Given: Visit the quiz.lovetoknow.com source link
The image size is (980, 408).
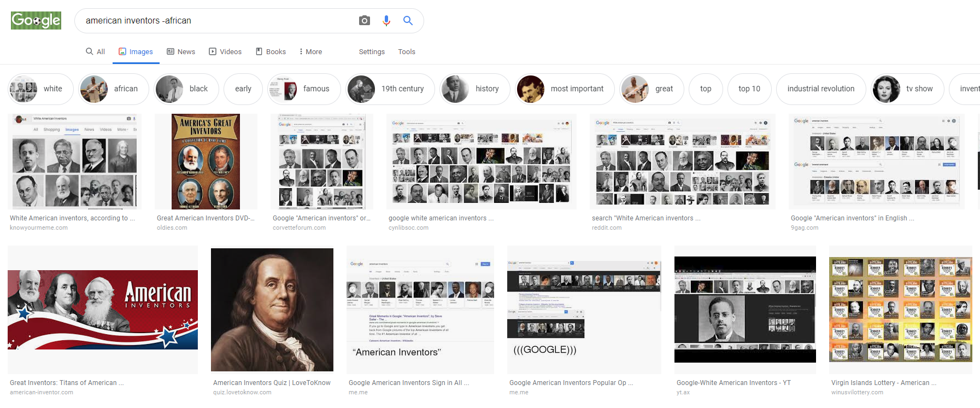Looking at the screenshot, I should click(x=242, y=392).
